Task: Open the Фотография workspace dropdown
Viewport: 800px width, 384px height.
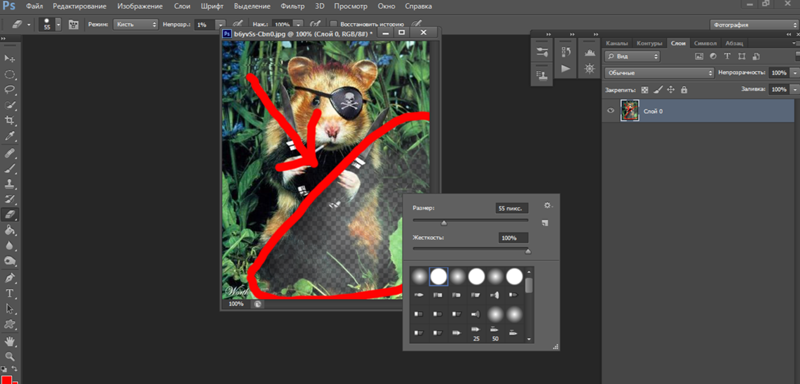Action: tap(753, 24)
